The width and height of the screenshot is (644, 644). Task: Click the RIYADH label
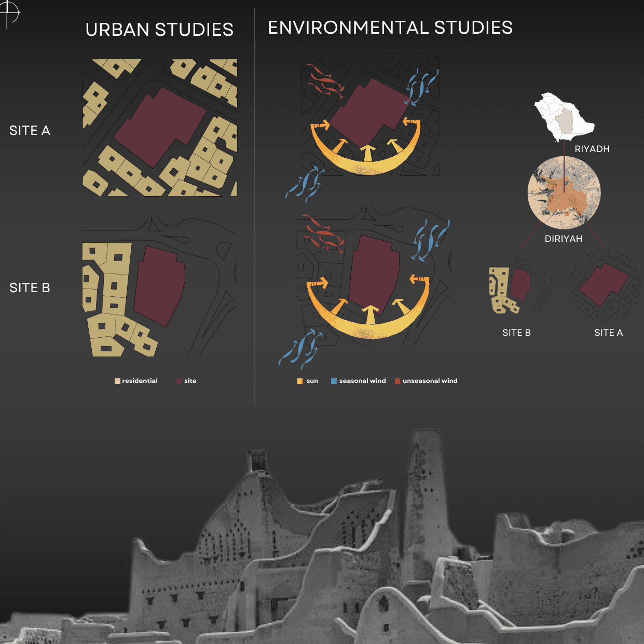click(x=592, y=149)
